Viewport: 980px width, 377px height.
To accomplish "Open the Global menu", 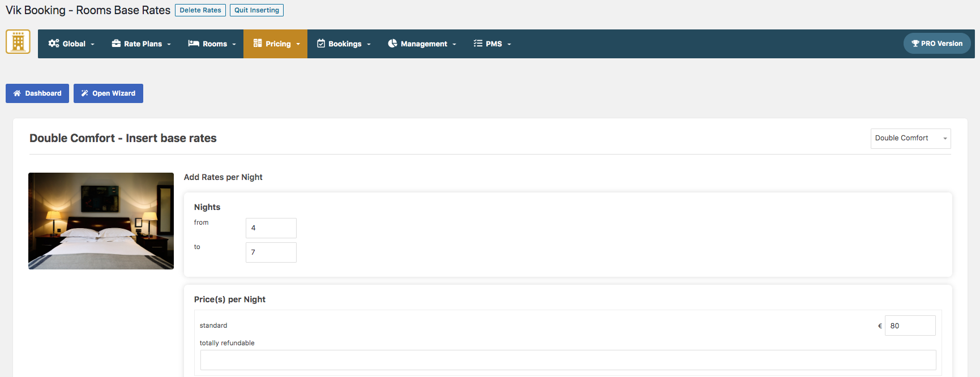I will 71,44.
